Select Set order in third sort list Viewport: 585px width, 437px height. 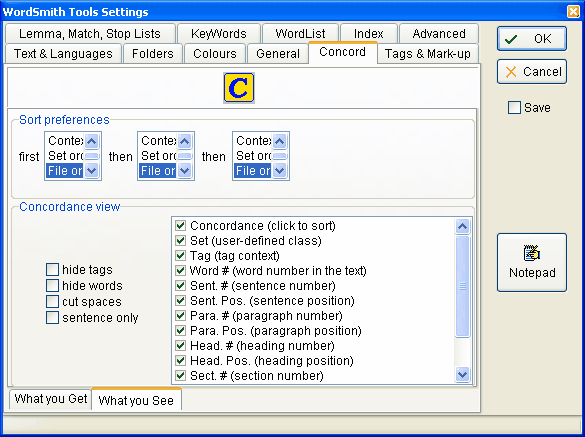coord(253,156)
